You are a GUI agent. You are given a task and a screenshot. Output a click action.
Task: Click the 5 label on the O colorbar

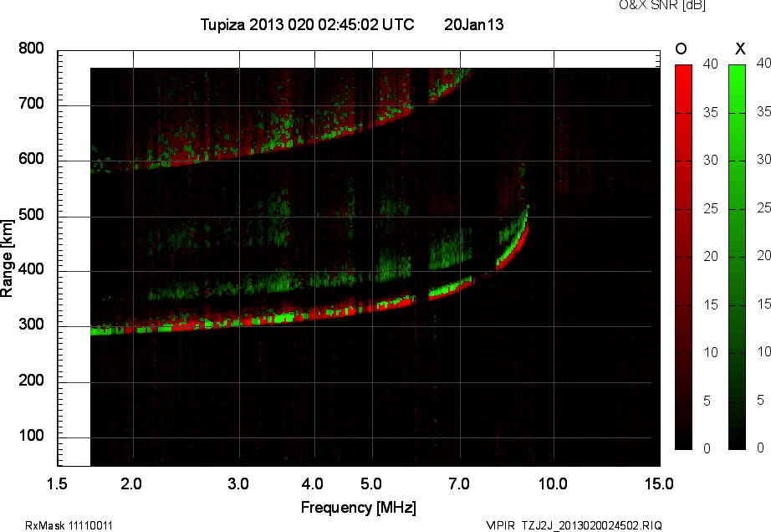[x=707, y=402]
